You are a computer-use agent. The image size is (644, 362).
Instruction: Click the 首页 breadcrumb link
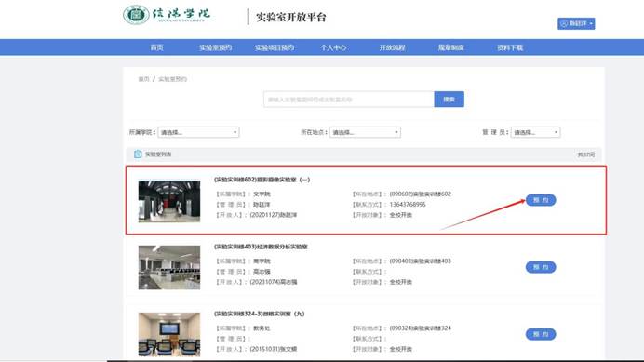click(x=143, y=79)
